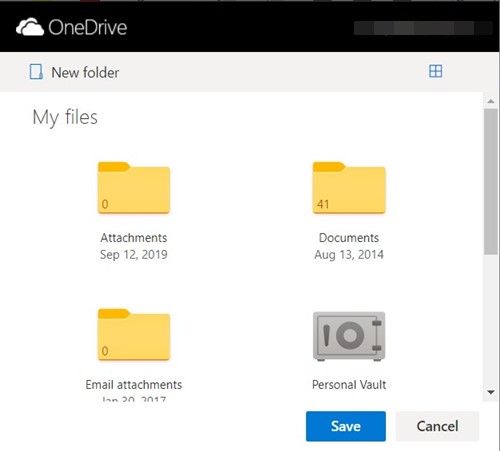The width and height of the screenshot is (500, 451).
Task: Open the Attachments folder icon
Action: coord(134,188)
